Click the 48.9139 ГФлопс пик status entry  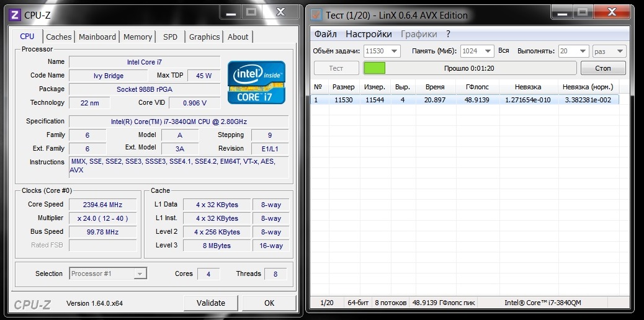point(444,303)
